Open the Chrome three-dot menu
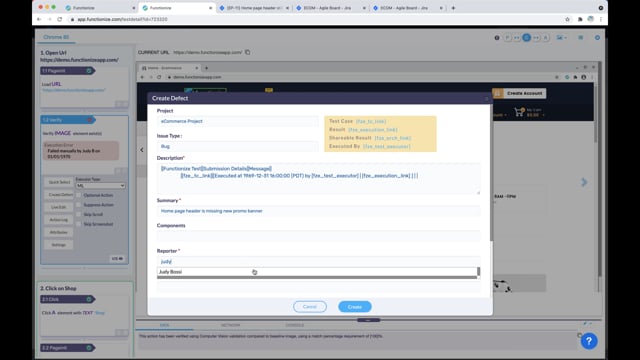Image resolution: width=640 pixels, height=360 pixels. click(600, 19)
